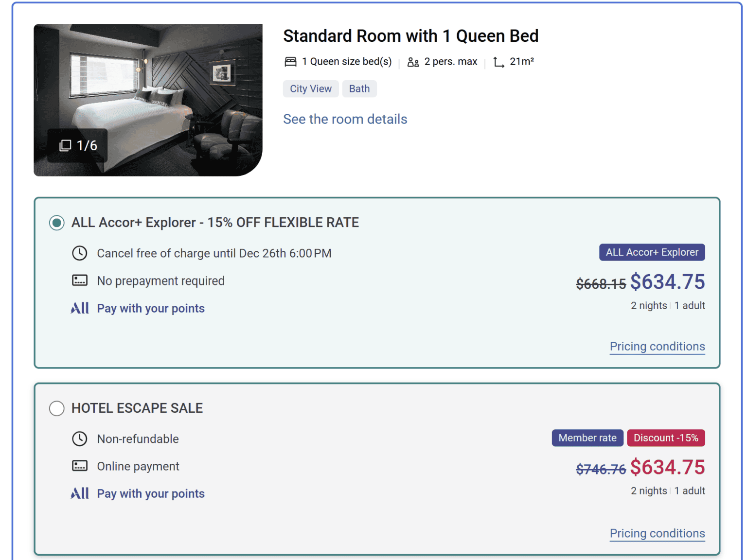Select the HOTEL ESCAPE SALE rate option
The image size is (747, 560).
56,408
